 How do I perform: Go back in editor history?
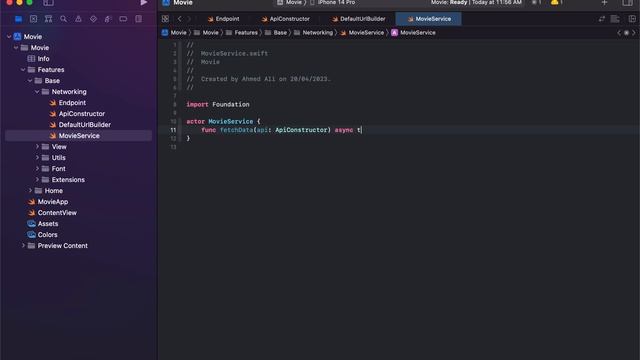(x=180, y=19)
